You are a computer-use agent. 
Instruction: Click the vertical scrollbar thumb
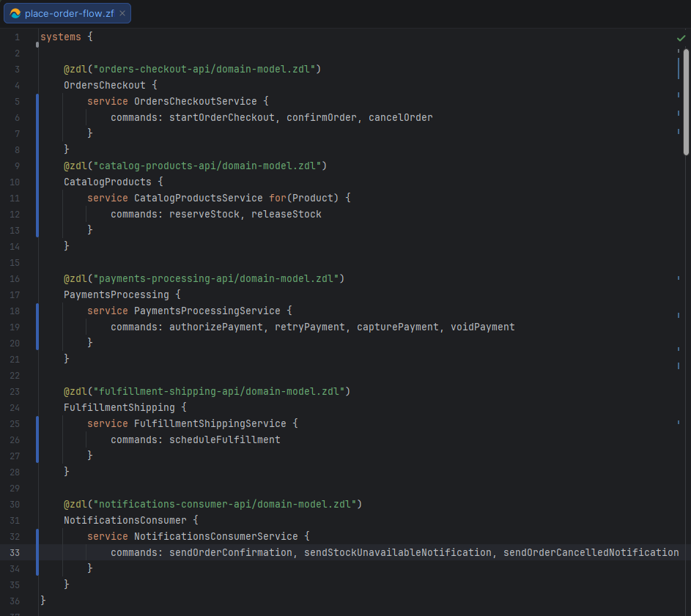[x=686, y=103]
